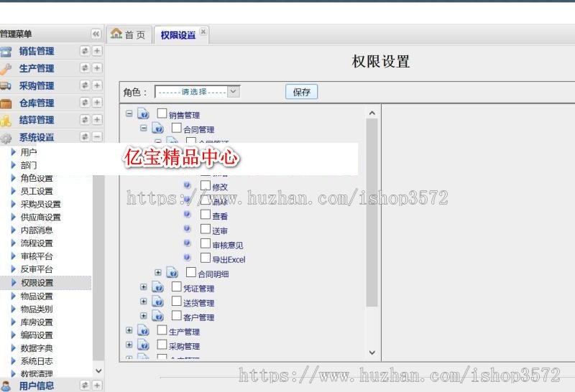Check the 合同明细 tree checkbox

pyautogui.click(x=190, y=272)
